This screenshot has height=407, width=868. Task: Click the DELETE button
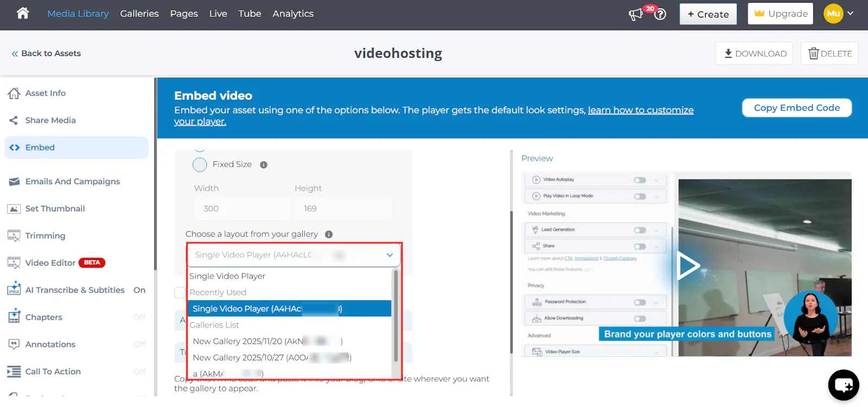829,53
